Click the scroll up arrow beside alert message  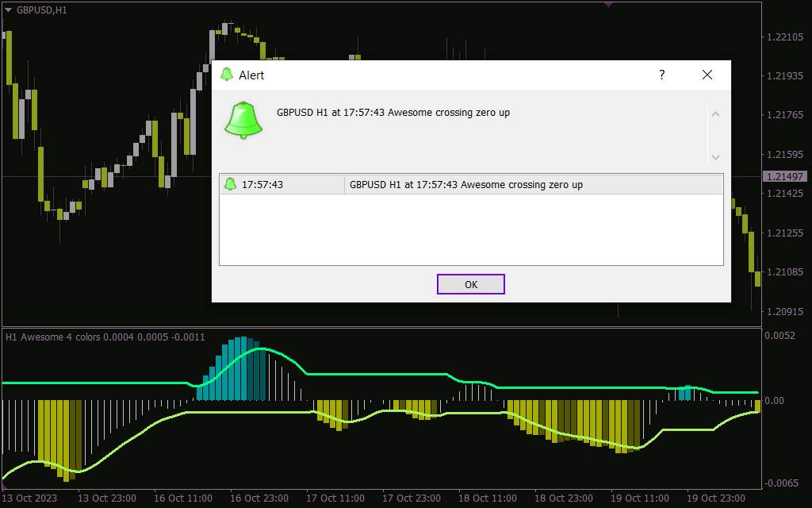pos(715,114)
